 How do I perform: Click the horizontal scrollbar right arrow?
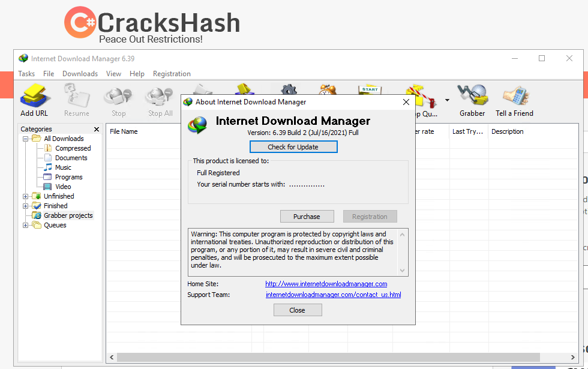coord(573,358)
